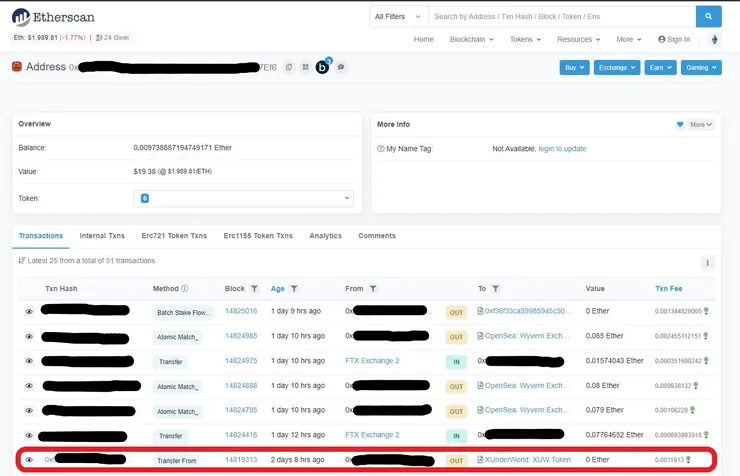Click the sort icon next to Latest 25
The height and width of the screenshot is (476, 740).
22,260
